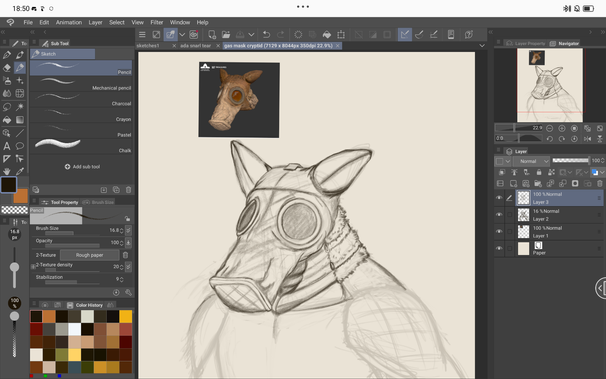Select the Lasso selection tool
606x379 pixels.
7,107
